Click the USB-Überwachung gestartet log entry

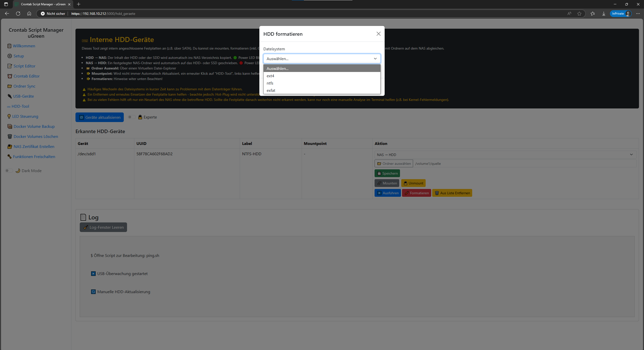(x=119, y=274)
